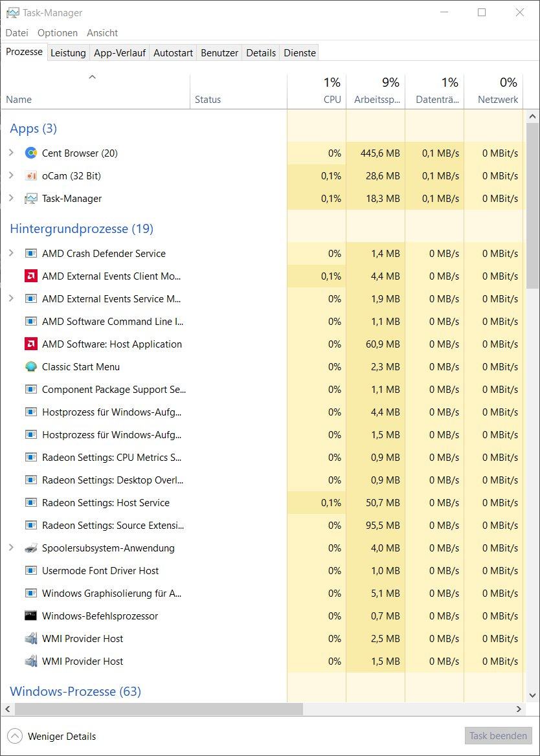
Task: Click the Spoolersubsystem printer icon
Action: pos(30,548)
